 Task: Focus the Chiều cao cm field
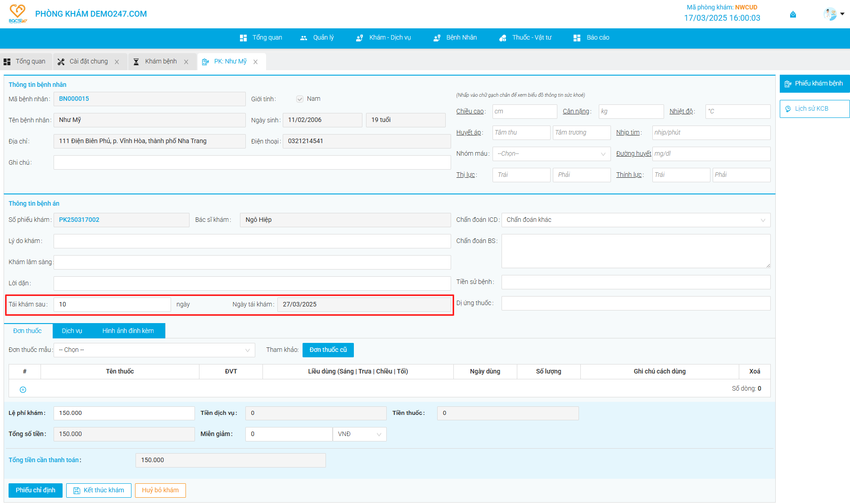click(524, 112)
